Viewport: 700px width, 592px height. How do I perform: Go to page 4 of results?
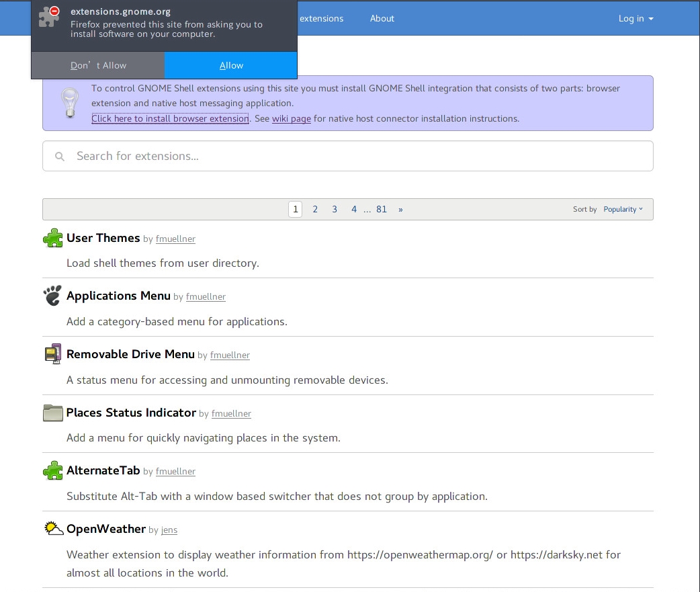[354, 209]
